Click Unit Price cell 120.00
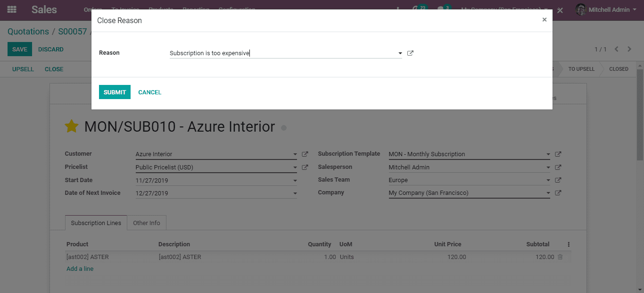This screenshot has height=293, width=644. pyautogui.click(x=456, y=257)
